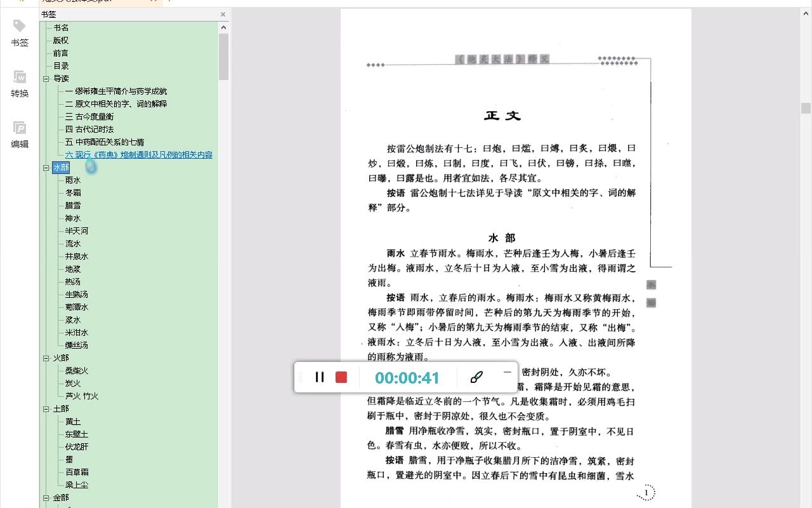Open the 书签 bookmark sidebar icon
The width and height of the screenshot is (812, 508).
[19, 33]
